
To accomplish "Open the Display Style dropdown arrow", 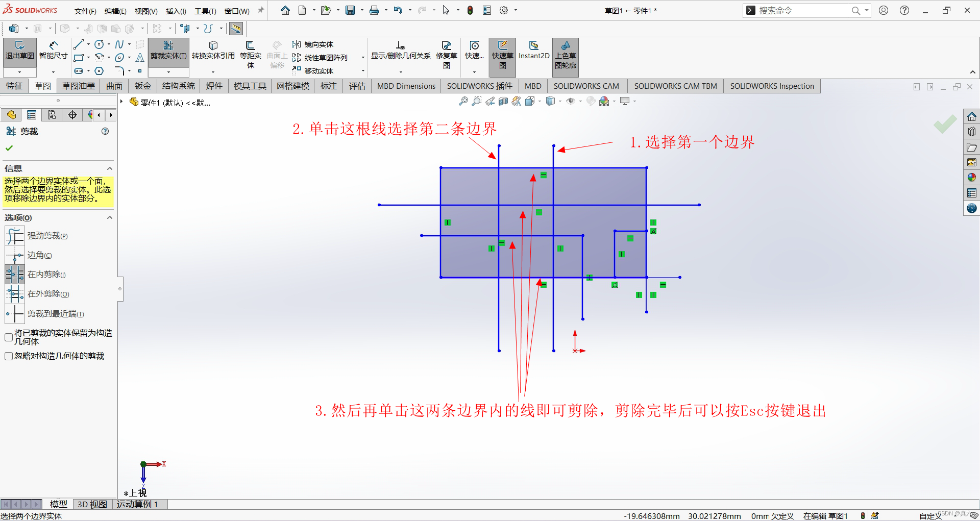I will pyautogui.click(x=560, y=101).
